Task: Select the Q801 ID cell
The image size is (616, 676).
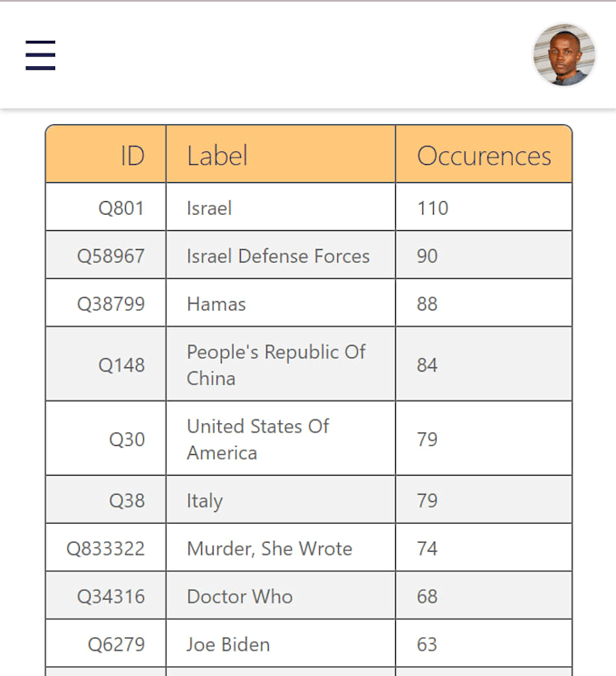Action: 106,207
